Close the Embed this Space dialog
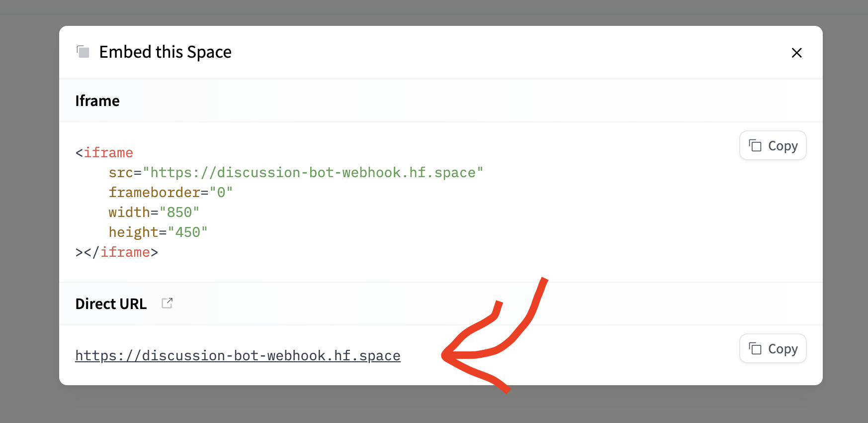This screenshot has height=423, width=868. (x=796, y=53)
